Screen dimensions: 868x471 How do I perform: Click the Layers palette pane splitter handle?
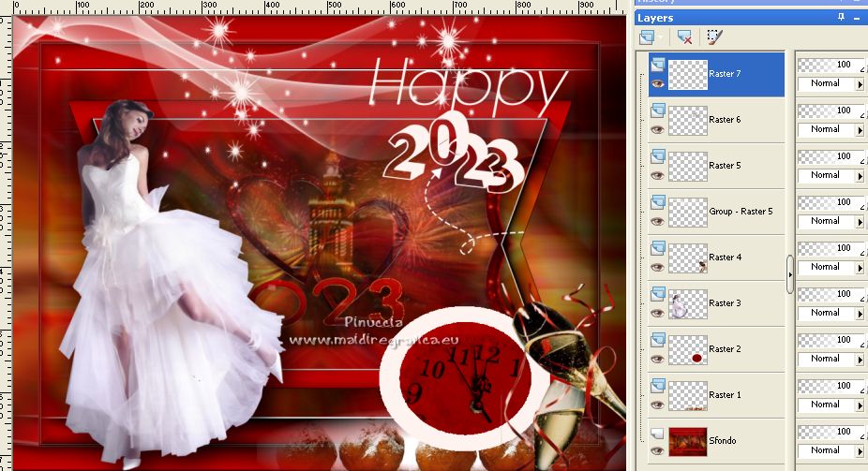coord(790,274)
